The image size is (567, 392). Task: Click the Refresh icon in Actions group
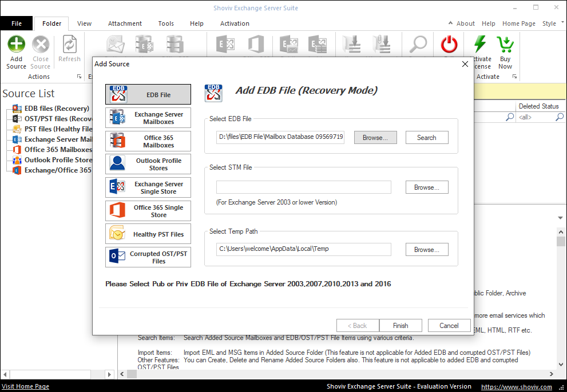(69, 45)
